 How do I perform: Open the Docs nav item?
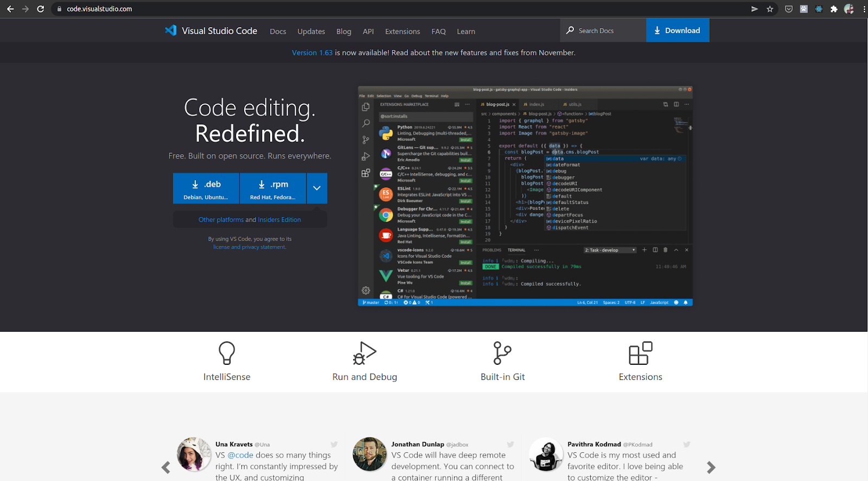(278, 31)
